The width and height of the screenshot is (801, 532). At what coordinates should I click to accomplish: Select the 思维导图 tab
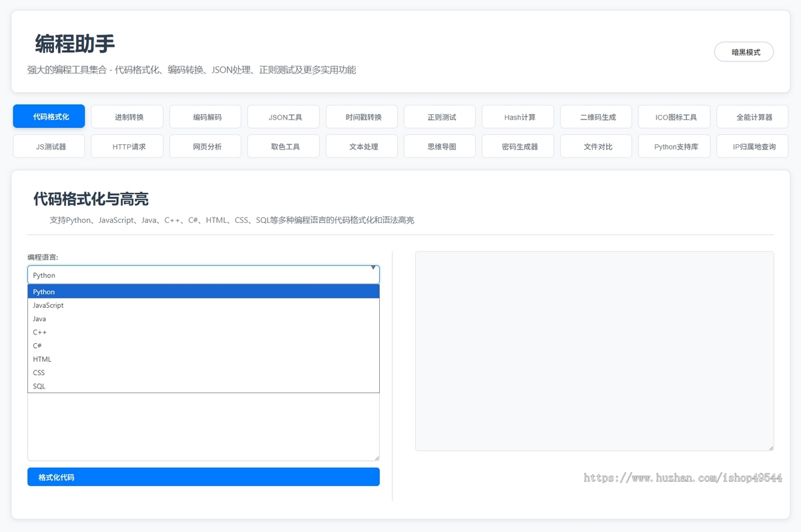(440, 146)
